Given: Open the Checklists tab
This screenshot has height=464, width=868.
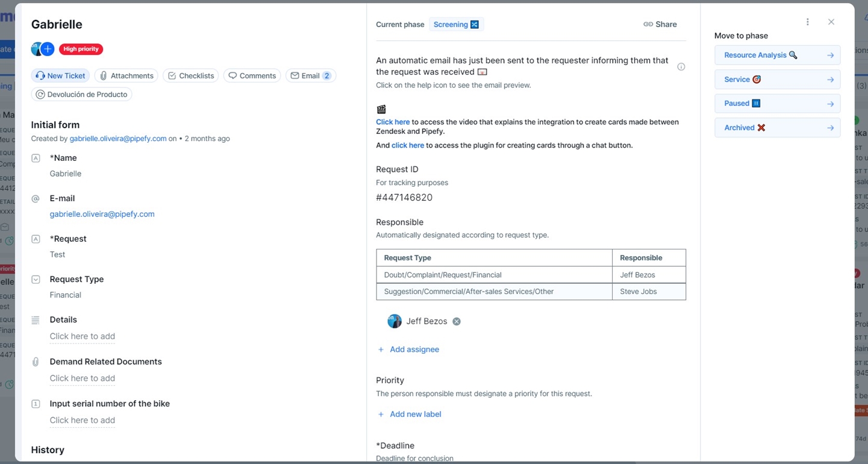Looking at the screenshot, I should (190, 76).
